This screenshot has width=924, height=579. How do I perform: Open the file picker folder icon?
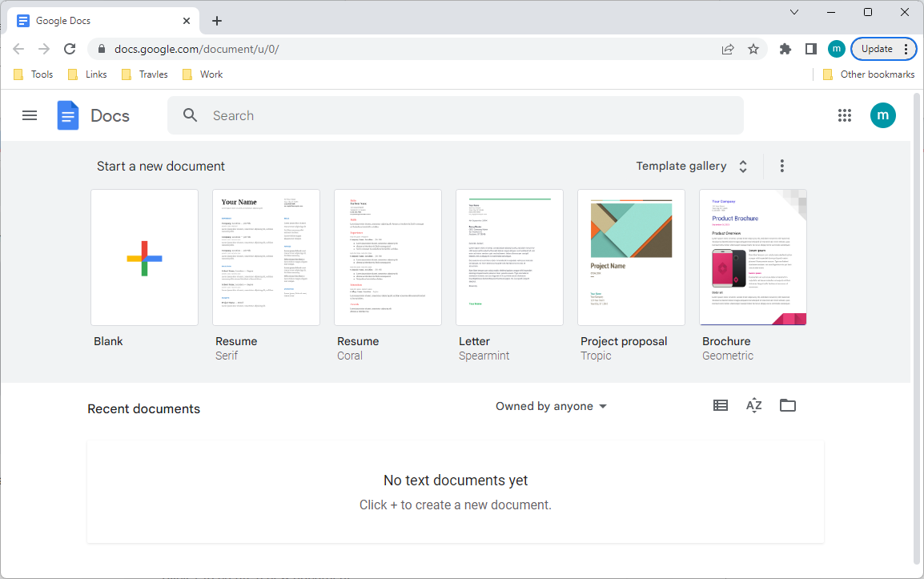(788, 405)
